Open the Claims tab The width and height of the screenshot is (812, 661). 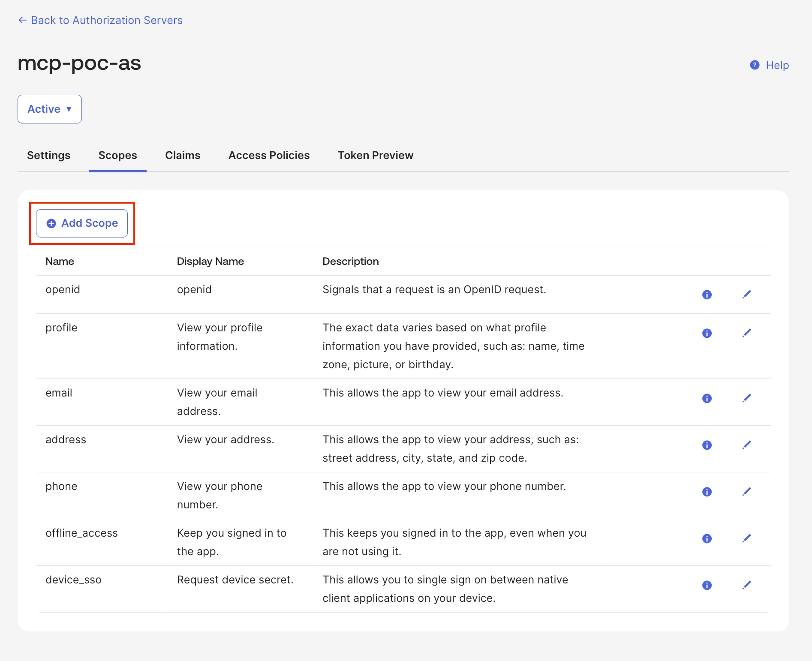click(x=183, y=155)
